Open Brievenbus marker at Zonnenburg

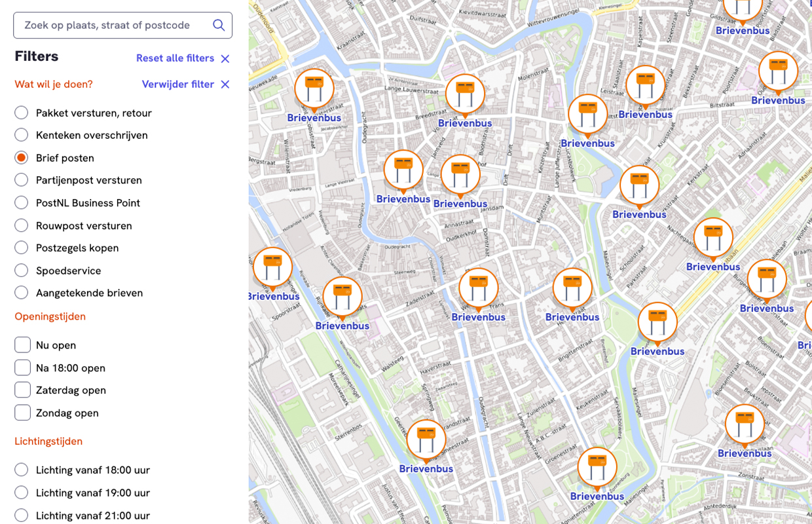point(597,468)
